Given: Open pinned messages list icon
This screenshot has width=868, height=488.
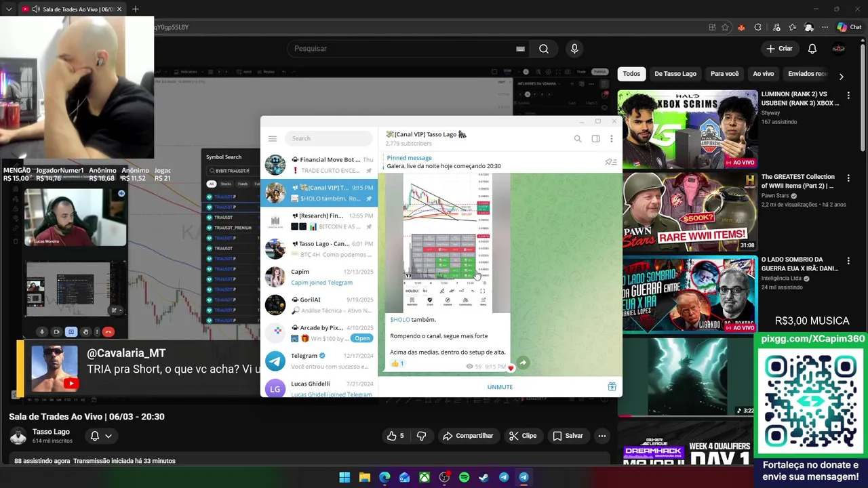Looking at the screenshot, I should pyautogui.click(x=611, y=162).
